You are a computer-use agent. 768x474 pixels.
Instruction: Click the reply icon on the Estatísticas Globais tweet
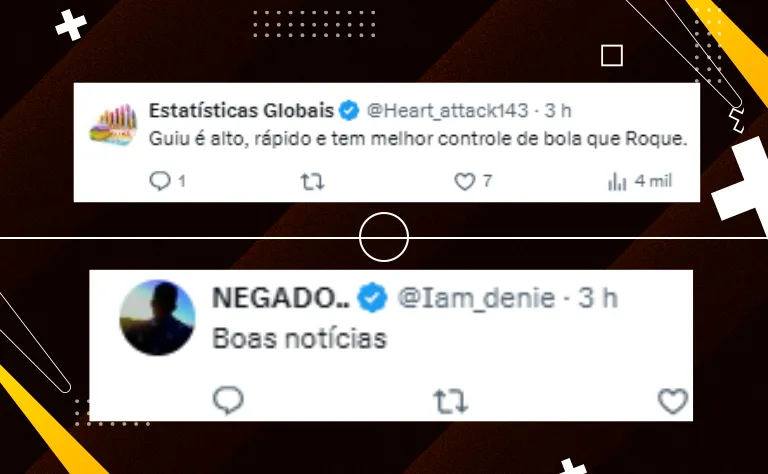pyautogui.click(x=160, y=182)
